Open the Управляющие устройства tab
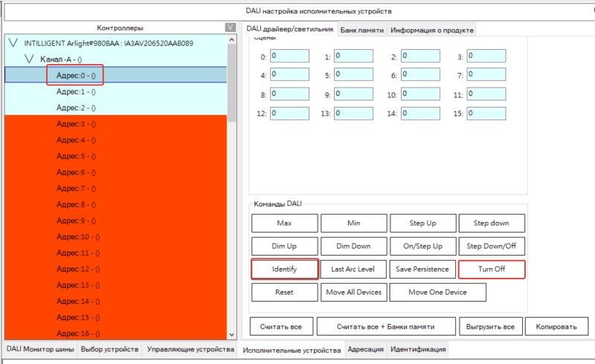Image resolution: width=595 pixels, height=364 pixels. click(x=190, y=349)
